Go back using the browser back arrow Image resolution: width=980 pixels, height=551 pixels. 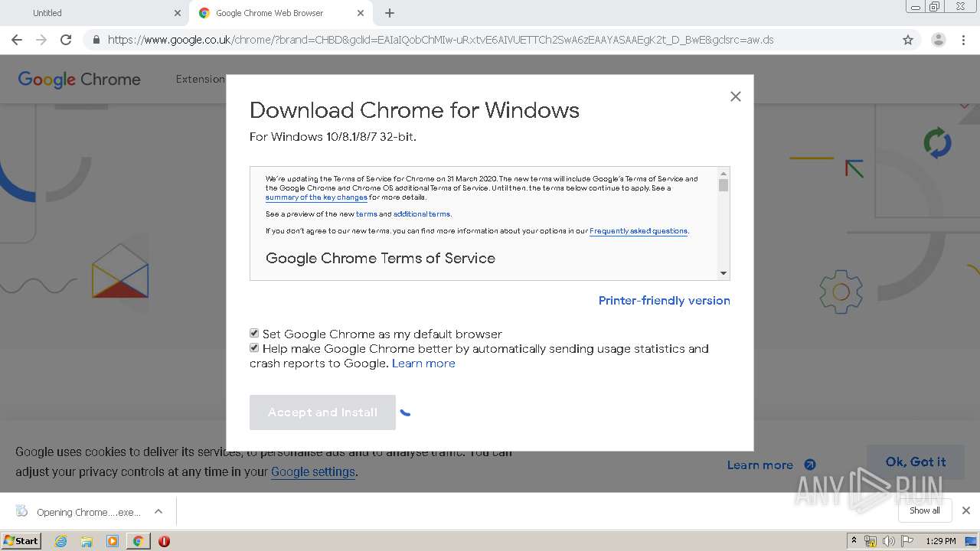(17, 40)
